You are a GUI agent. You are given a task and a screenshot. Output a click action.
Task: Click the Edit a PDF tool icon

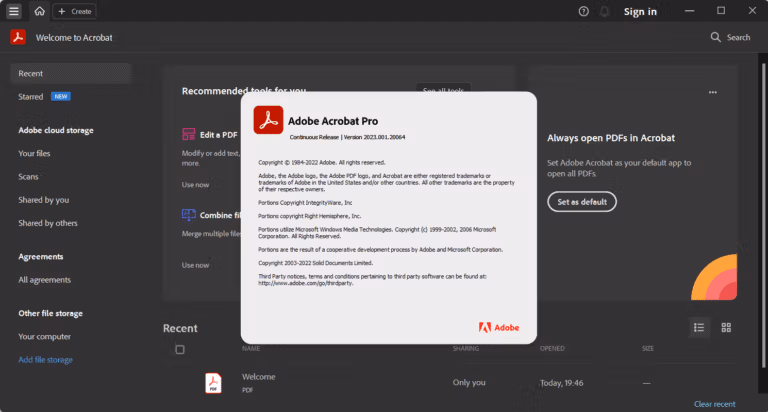pyautogui.click(x=189, y=134)
